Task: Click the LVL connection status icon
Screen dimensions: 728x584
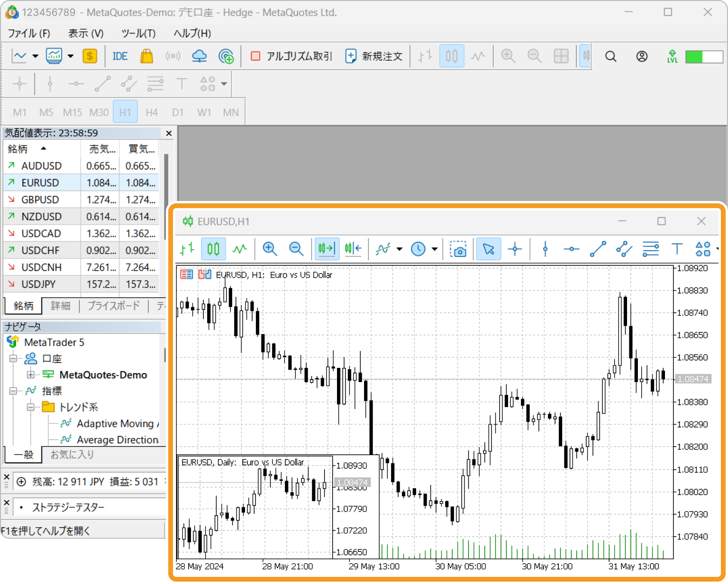Action: [x=672, y=56]
